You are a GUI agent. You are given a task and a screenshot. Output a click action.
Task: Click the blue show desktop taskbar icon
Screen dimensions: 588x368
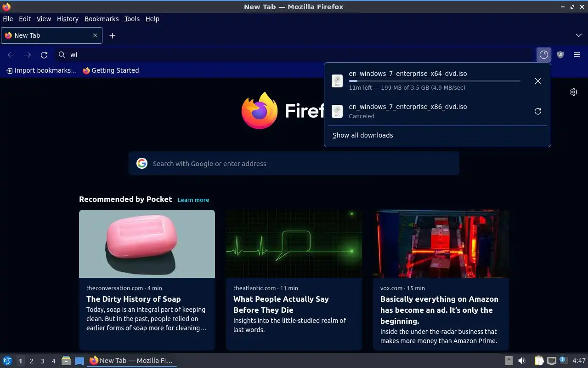[79, 361]
